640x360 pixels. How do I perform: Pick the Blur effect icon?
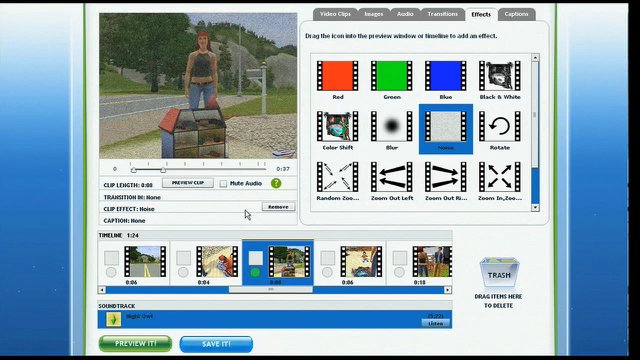coord(391,127)
